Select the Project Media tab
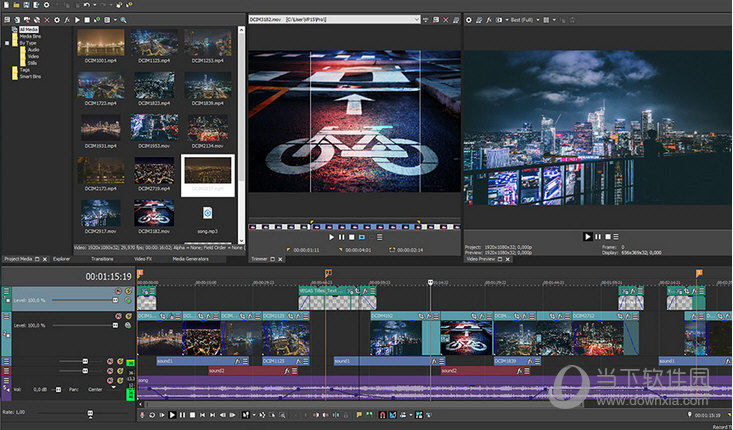The height and width of the screenshot is (430, 733). tap(18, 259)
